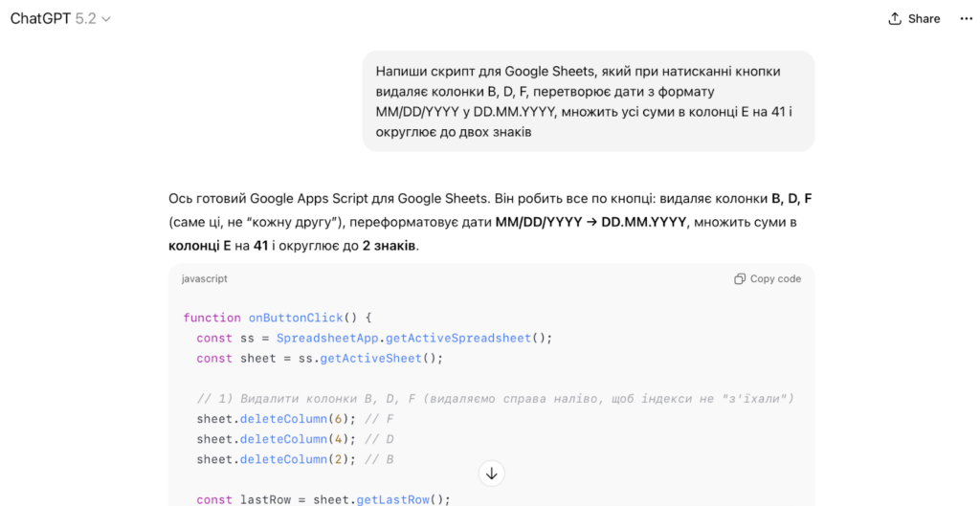Viewport: 980px width, 506px height.
Task: Click the deleteColumn(4) code line
Action: (x=296, y=439)
